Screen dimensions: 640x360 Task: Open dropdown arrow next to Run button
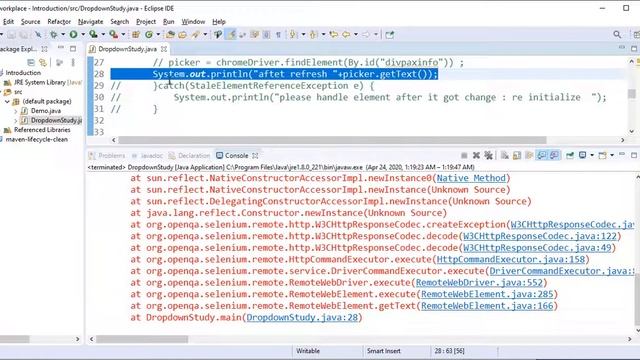tap(82, 35)
